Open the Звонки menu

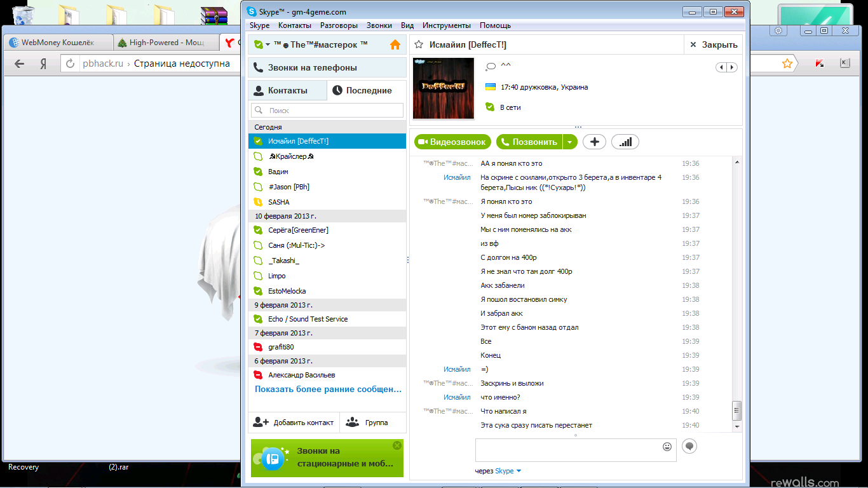[379, 25]
